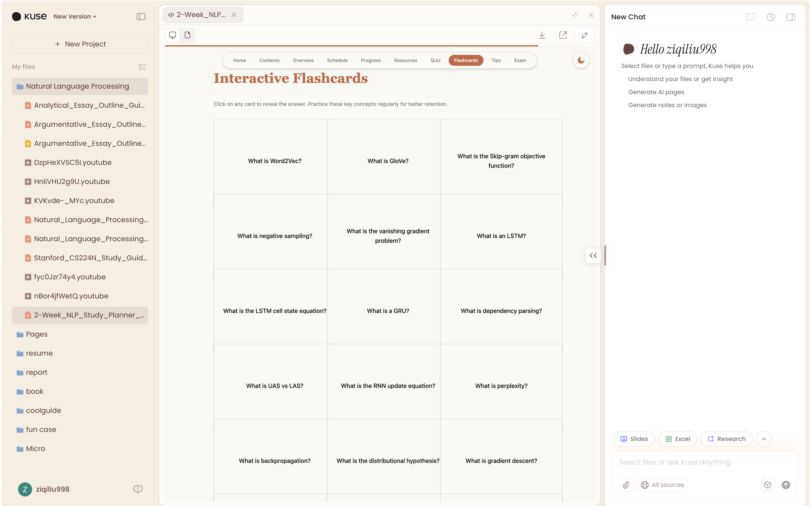Reveal the 'What is GloVe?' flashcard

pos(388,161)
